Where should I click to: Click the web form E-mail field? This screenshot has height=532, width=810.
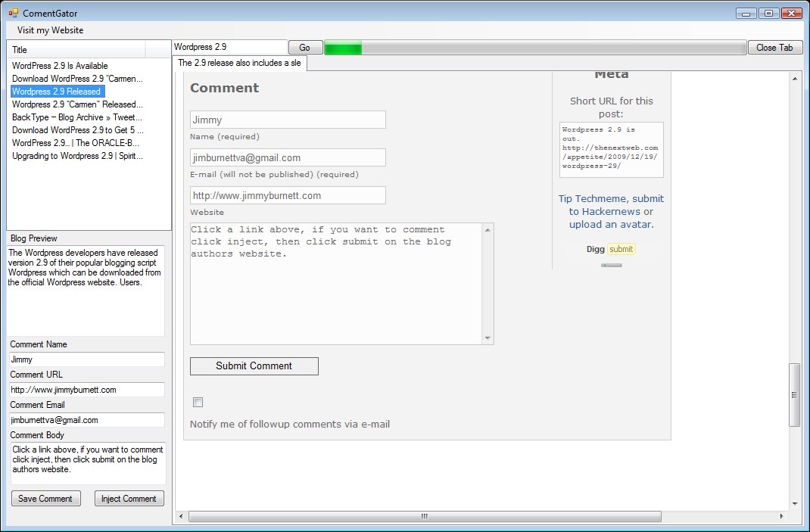point(288,157)
